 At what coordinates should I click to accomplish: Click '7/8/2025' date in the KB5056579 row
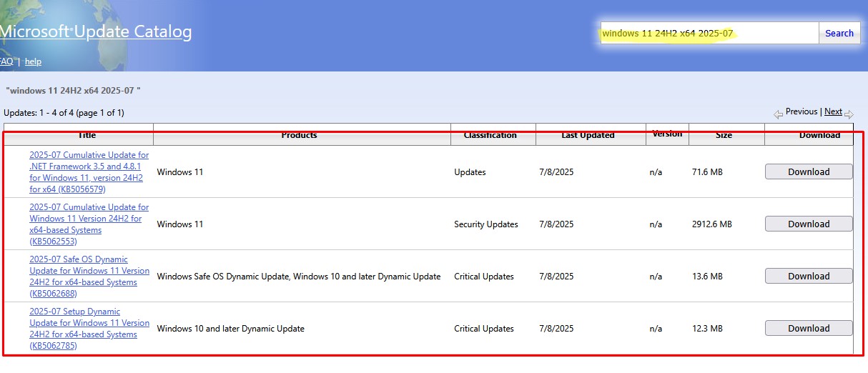pyautogui.click(x=556, y=172)
